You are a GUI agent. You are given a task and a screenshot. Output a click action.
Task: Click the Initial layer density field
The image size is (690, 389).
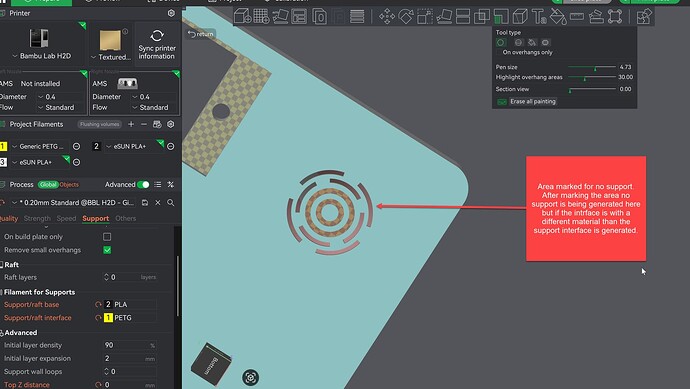pos(130,345)
